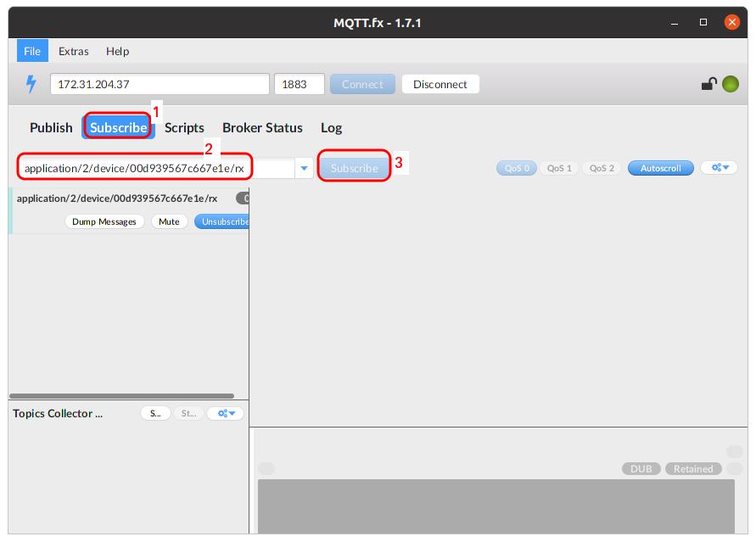The height and width of the screenshot is (542, 756).
Task: Unsubscribe from the device rx topic
Action: tap(222, 221)
